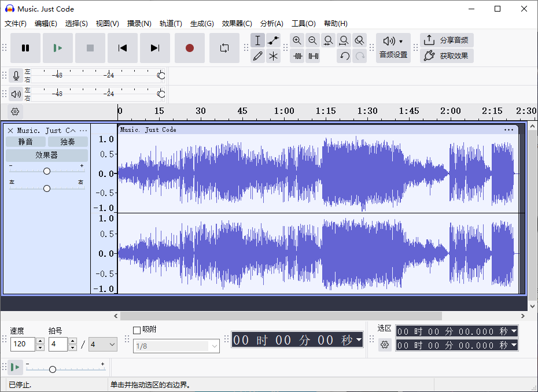Open the 文件(F) menu

(16, 24)
